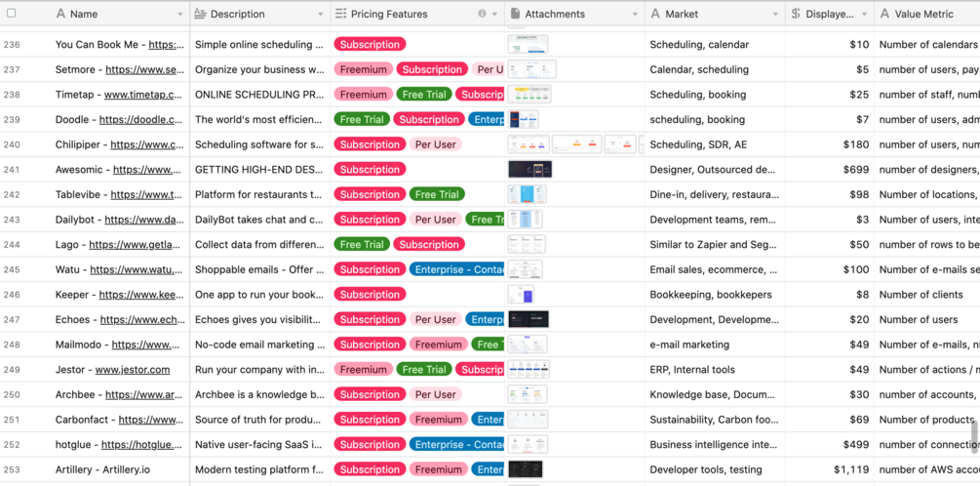Select the 'ERP, Internal tools' Market cell

click(x=715, y=370)
